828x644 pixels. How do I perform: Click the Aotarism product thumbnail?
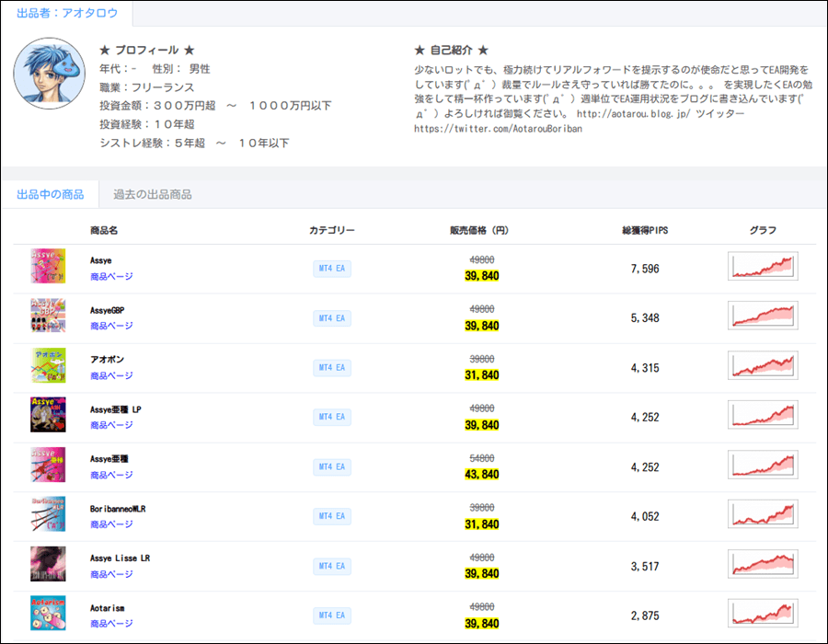48,613
